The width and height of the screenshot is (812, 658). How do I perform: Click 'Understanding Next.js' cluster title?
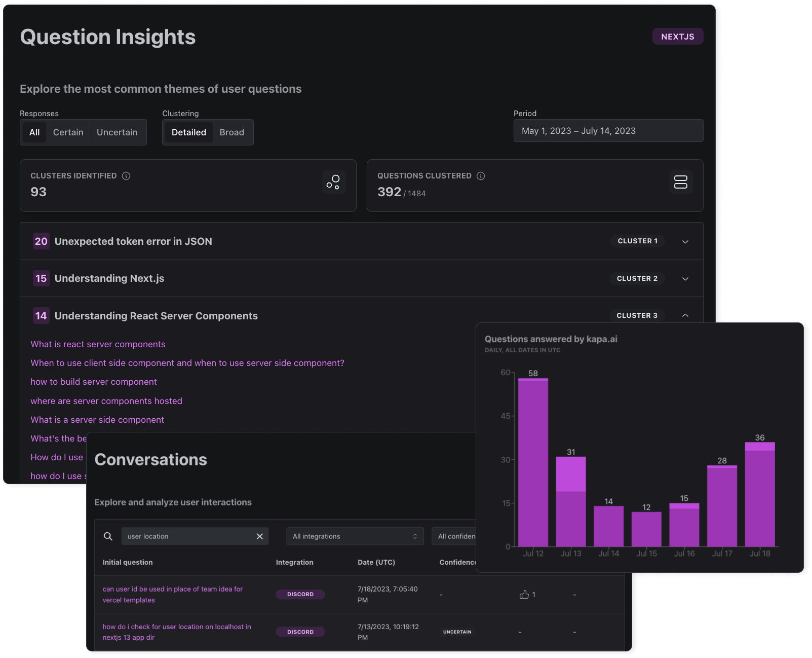(109, 278)
